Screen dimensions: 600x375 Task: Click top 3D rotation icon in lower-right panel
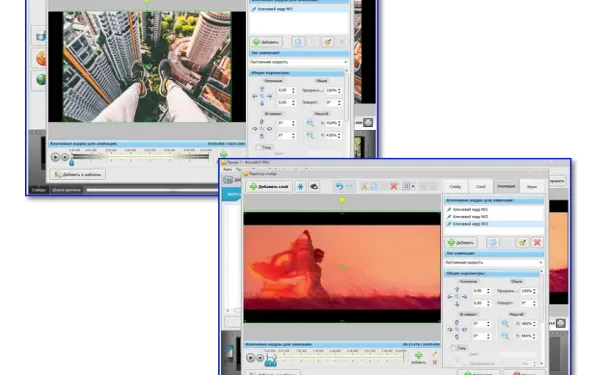coord(457,323)
